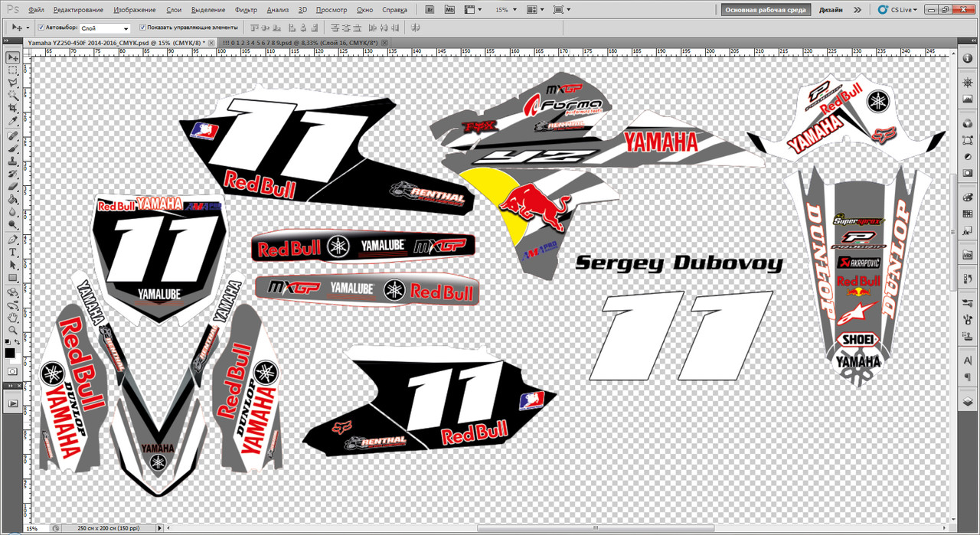Toggle the Автовыбор checkbox

point(41,28)
